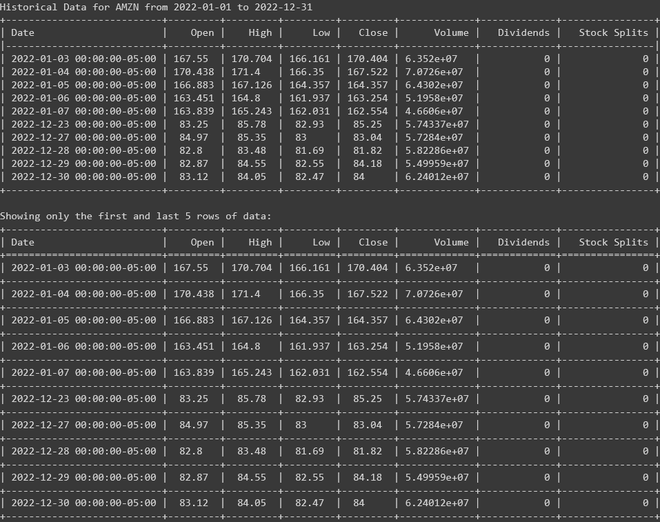Click Close 162.554 in the Historical Data table
Viewport: 660px width, 522px height.
click(x=367, y=111)
